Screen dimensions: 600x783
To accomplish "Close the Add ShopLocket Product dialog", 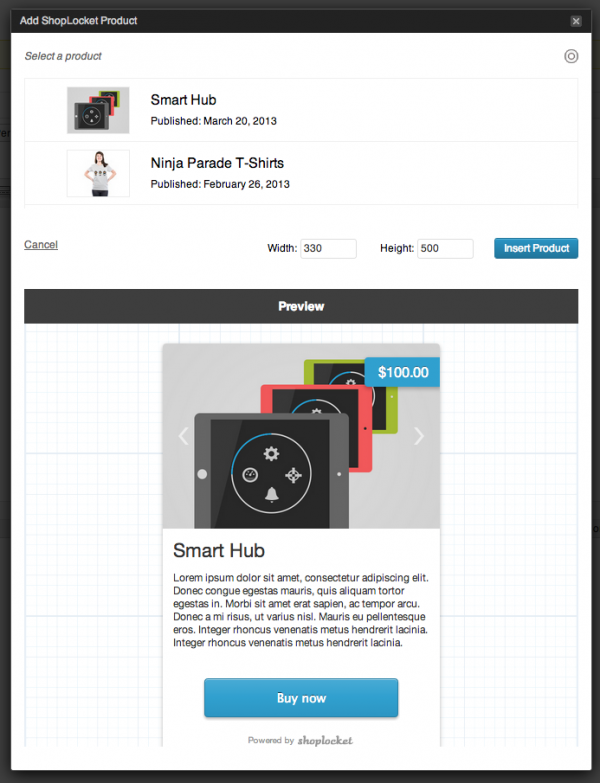I will click(x=576, y=21).
